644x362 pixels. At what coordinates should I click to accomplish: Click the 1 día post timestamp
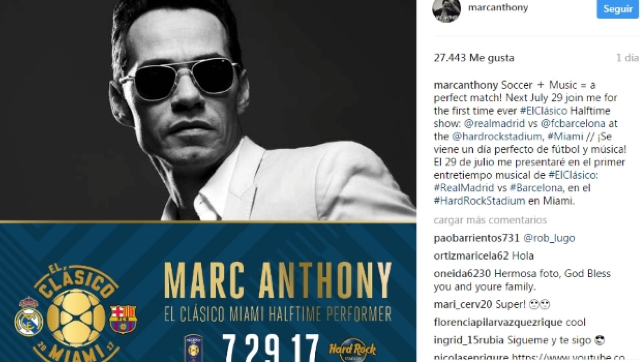tap(627, 58)
